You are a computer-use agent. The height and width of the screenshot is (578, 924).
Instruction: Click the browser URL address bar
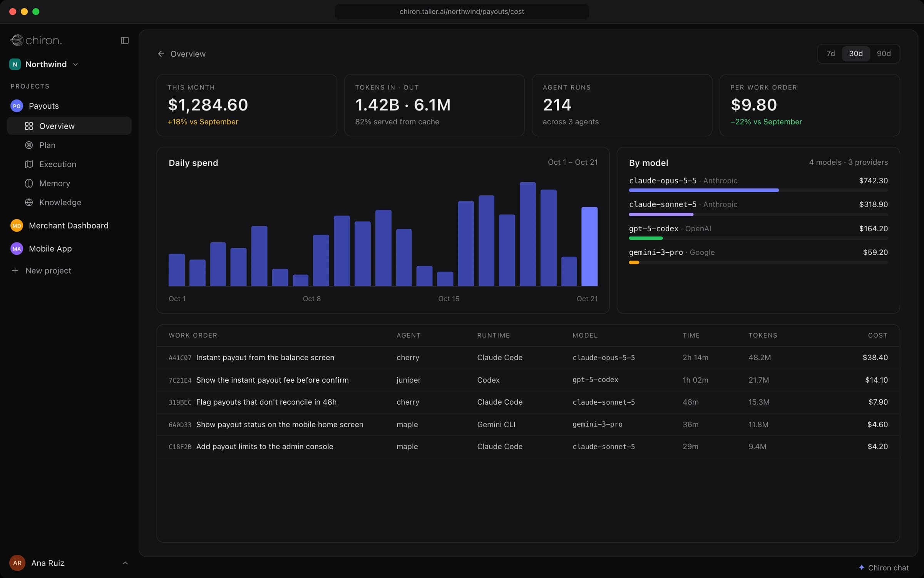coord(462,12)
